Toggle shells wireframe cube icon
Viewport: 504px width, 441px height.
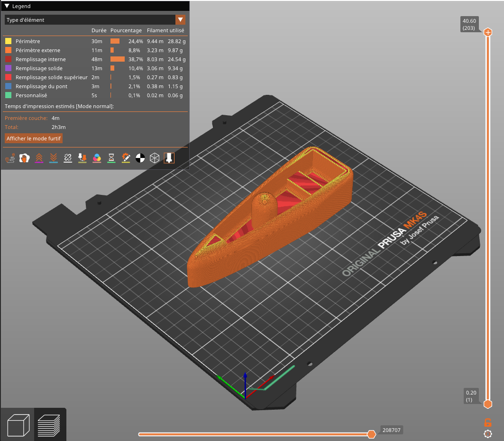coord(155,158)
